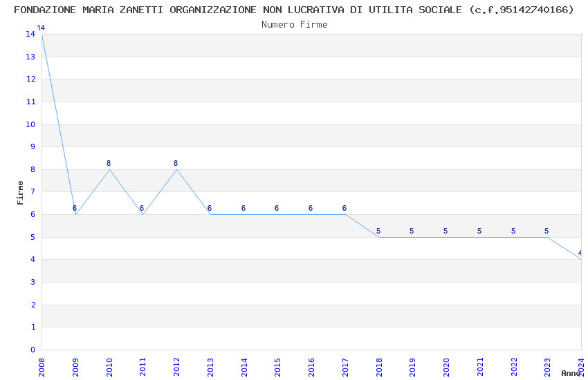
Task: Click the y-axis tick label 0
Action: coord(33,350)
